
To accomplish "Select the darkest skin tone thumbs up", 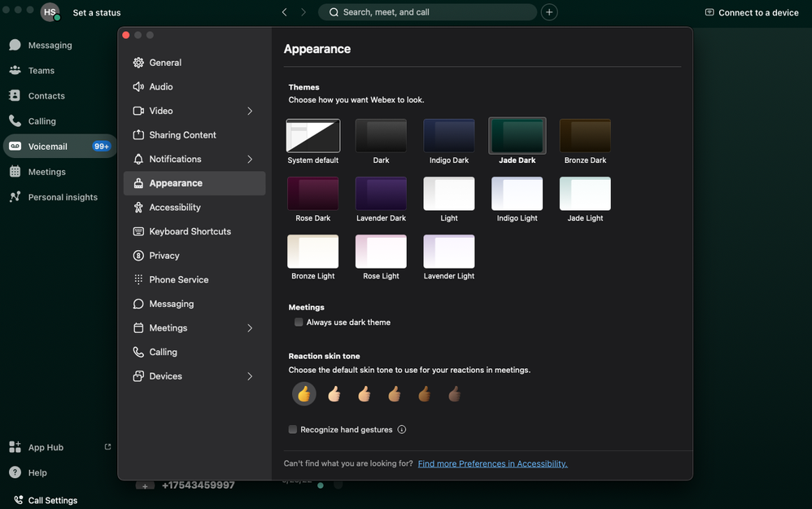I will coord(454,394).
